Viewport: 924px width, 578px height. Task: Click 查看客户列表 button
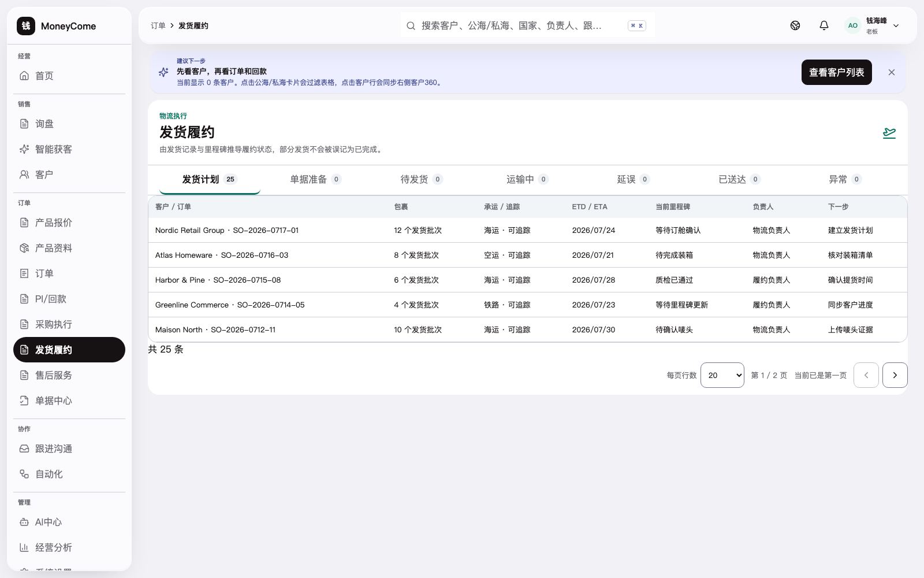tap(837, 72)
